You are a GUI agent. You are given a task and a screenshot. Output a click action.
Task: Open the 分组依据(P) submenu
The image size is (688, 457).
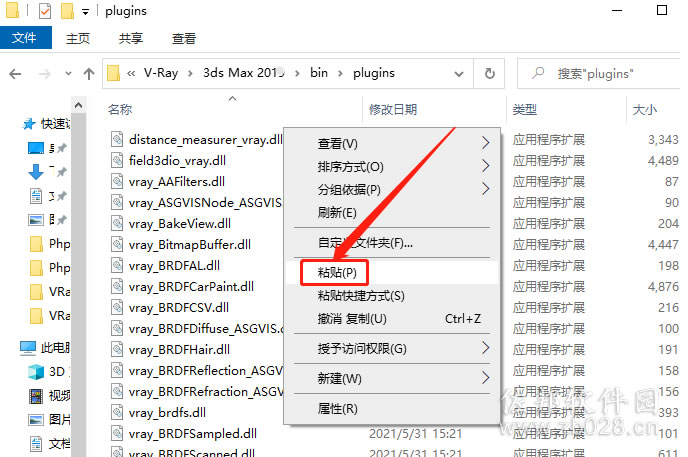[x=392, y=189]
